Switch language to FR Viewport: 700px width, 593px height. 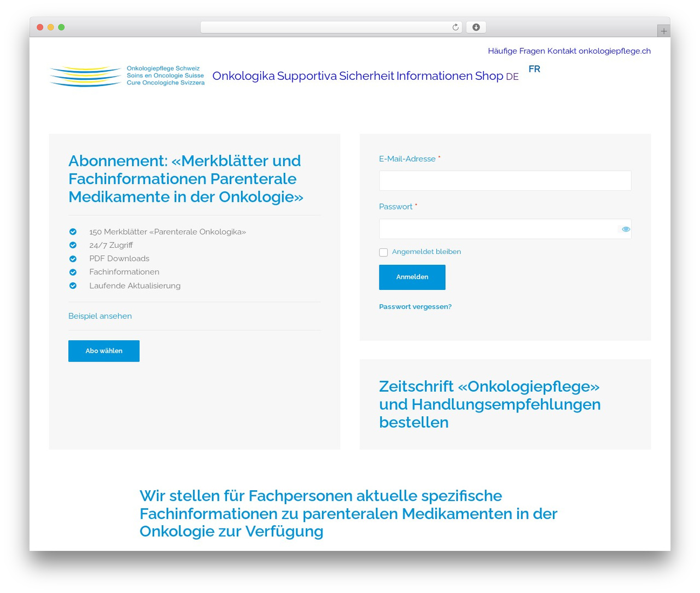click(534, 69)
